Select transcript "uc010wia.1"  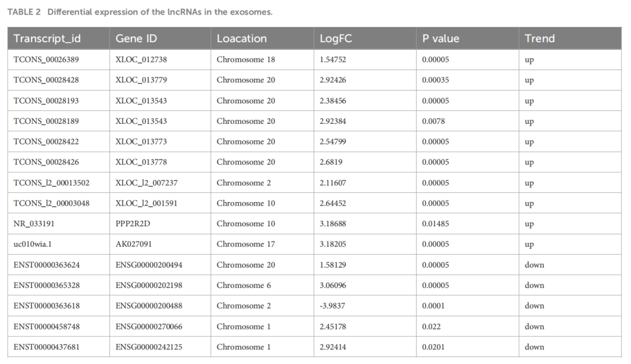33,244
